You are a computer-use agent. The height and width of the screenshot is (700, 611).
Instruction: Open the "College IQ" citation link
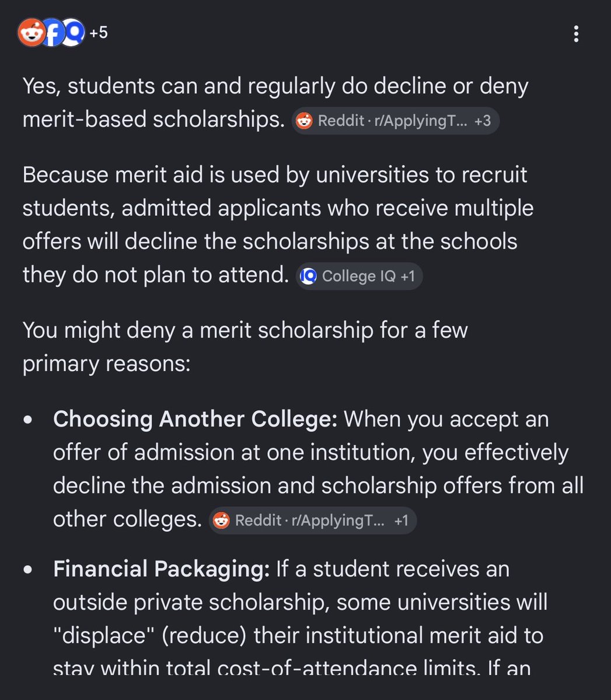pos(359,276)
